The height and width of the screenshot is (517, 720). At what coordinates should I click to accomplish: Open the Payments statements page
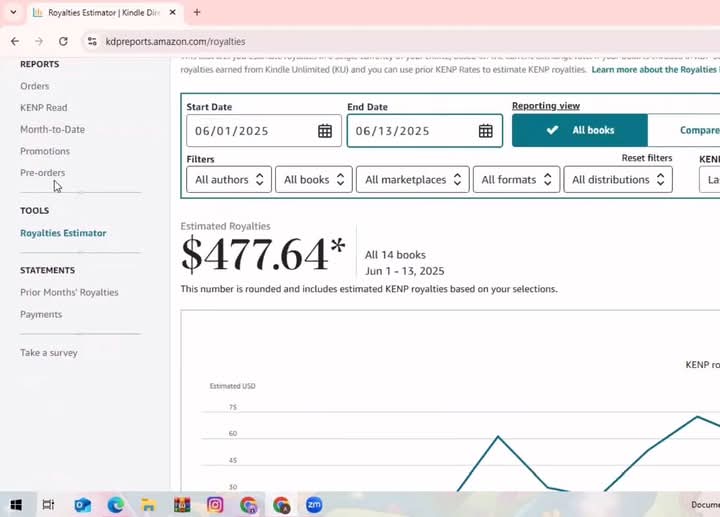tap(41, 314)
